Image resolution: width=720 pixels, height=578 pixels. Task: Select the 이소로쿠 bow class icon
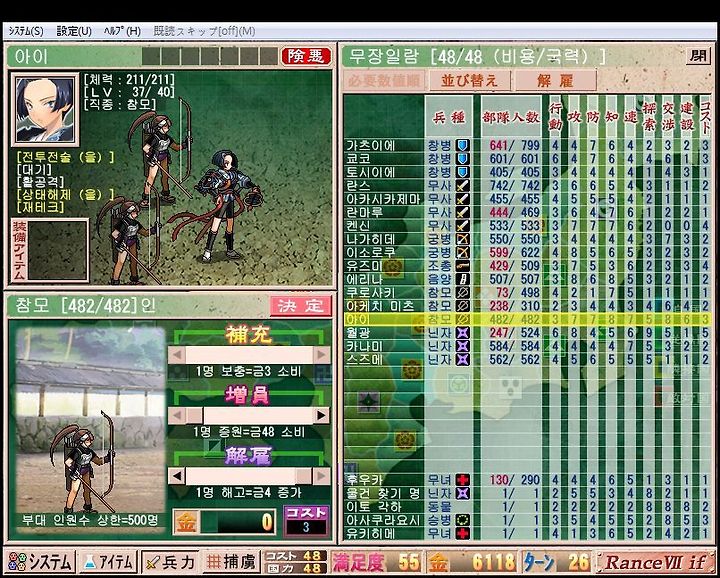[x=463, y=253]
